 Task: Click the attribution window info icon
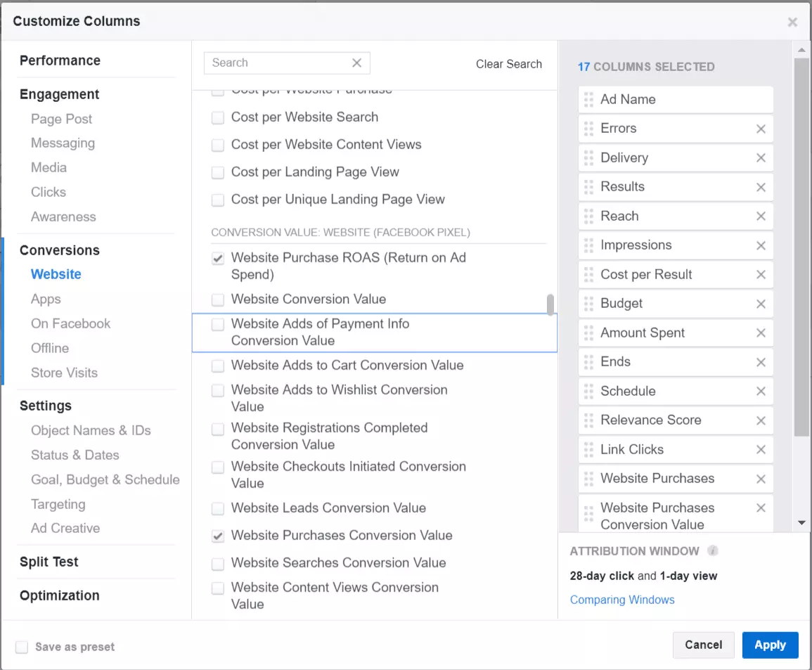coord(713,551)
